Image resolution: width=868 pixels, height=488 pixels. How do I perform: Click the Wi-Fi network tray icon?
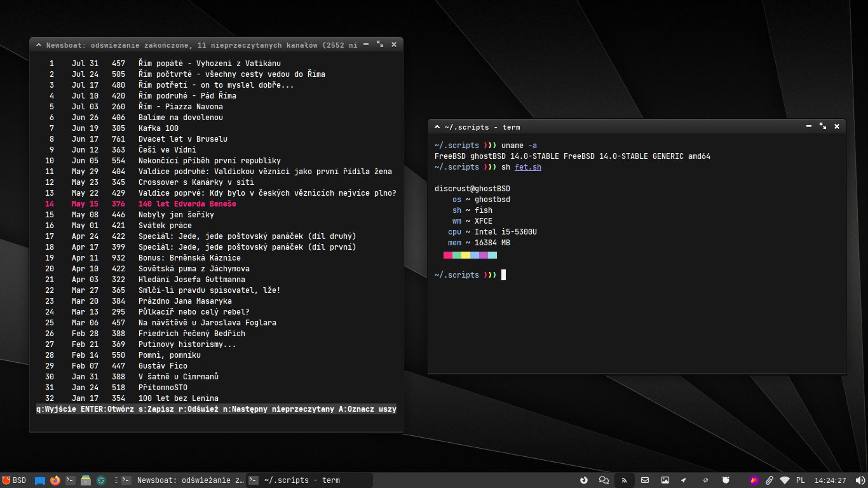click(x=785, y=480)
